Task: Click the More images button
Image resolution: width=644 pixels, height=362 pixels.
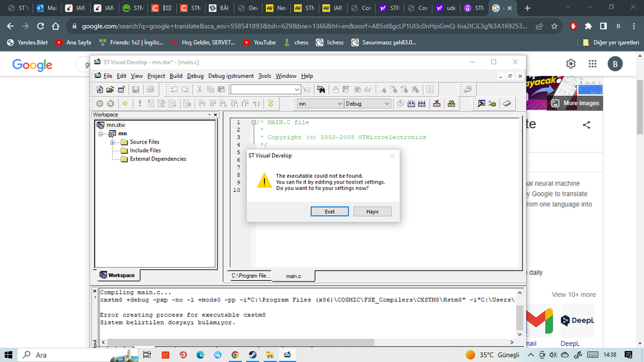Action: click(x=575, y=103)
